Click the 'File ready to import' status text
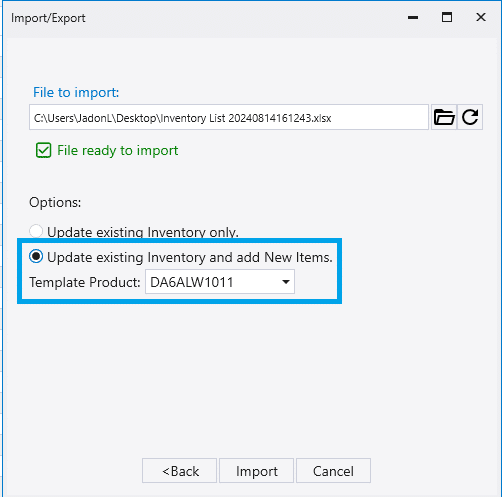 tap(117, 151)
